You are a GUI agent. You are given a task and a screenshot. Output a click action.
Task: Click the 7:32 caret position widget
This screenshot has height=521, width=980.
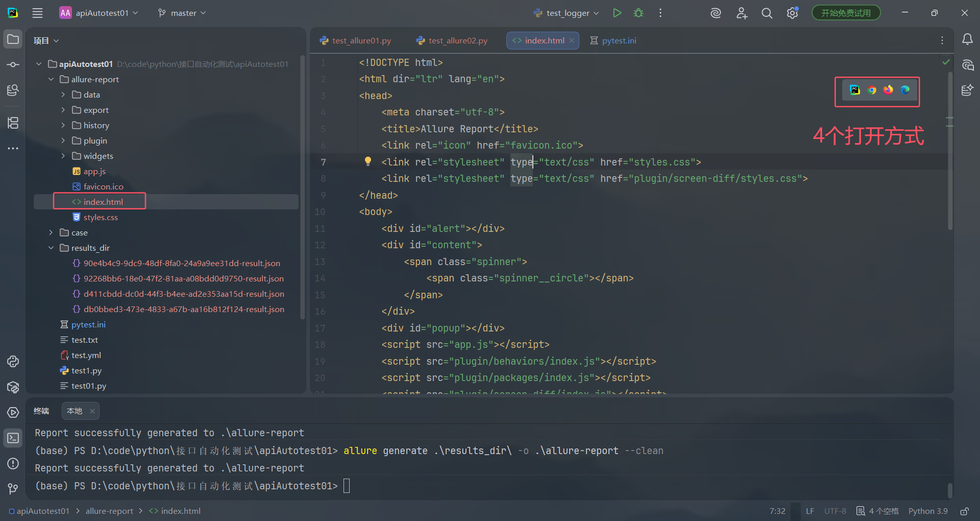777,511
